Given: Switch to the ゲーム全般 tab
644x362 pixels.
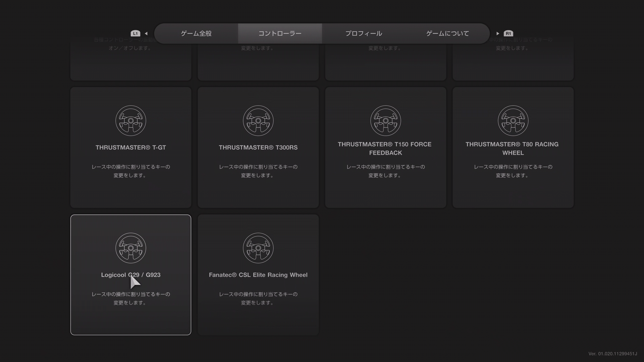Looking at the screenshot, I should pos(196,34).
